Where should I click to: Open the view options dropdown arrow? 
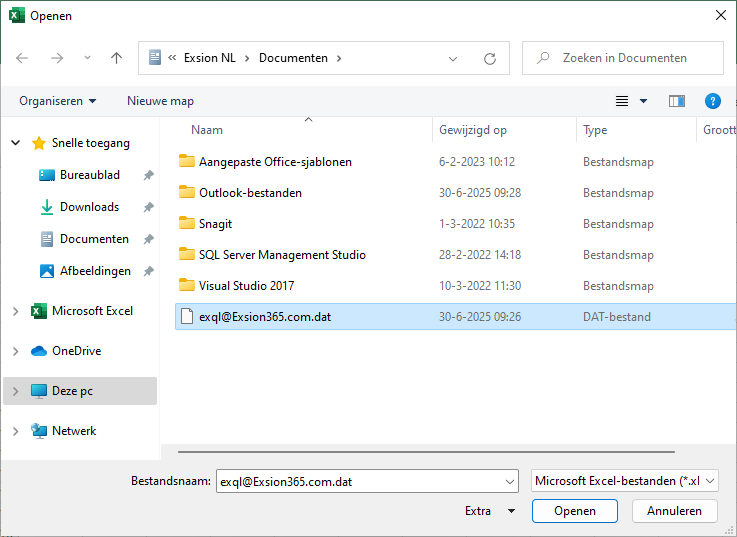coord(643,101)
